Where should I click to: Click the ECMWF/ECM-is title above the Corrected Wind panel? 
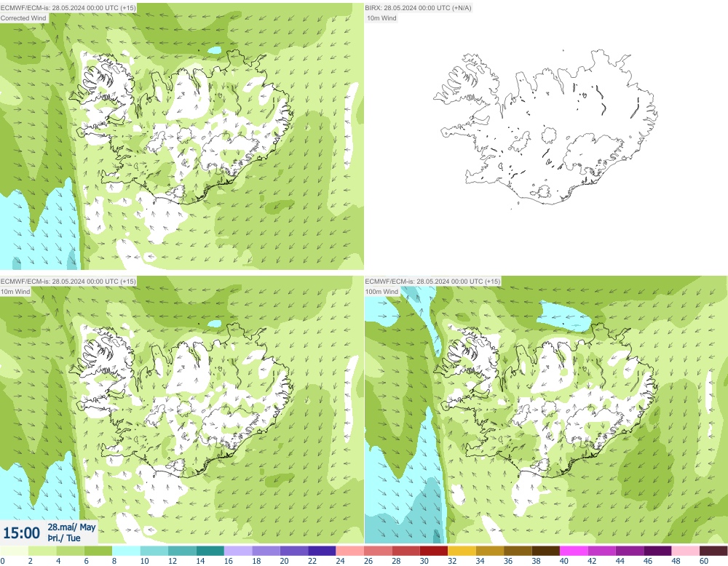tap(68, 8)
